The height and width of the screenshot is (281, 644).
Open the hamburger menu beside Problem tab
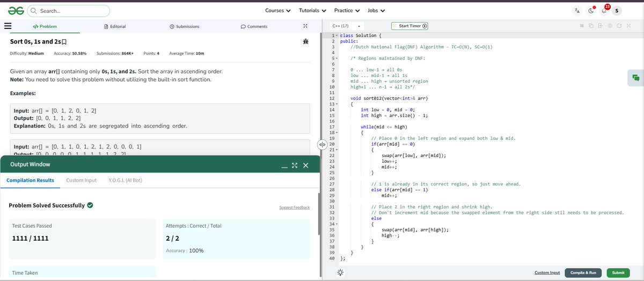[x=8, y=26]
